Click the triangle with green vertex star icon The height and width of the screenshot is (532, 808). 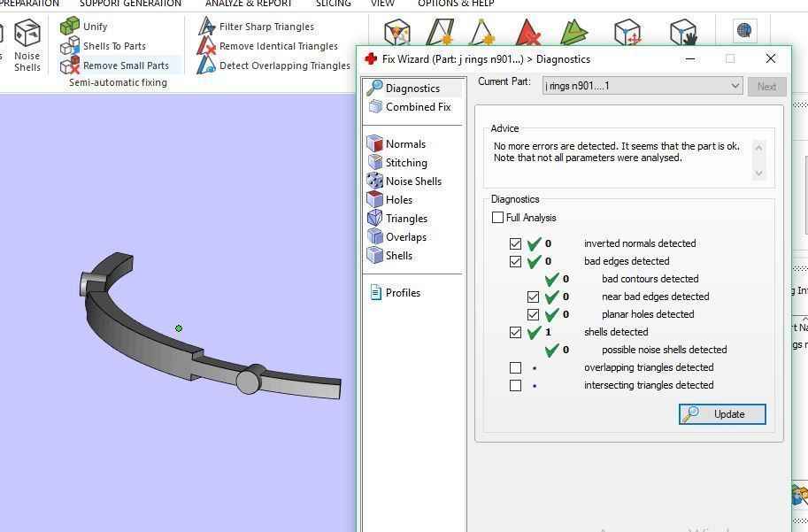pos(481,32)
